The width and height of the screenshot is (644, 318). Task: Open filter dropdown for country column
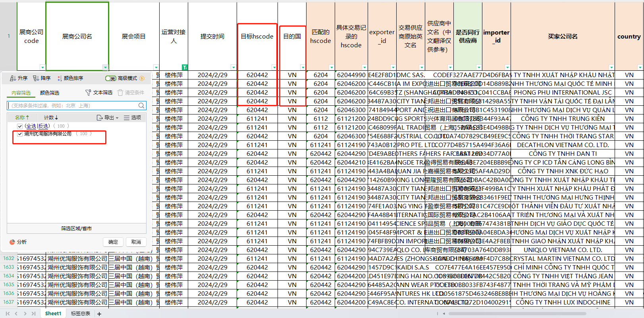(640, 67)
